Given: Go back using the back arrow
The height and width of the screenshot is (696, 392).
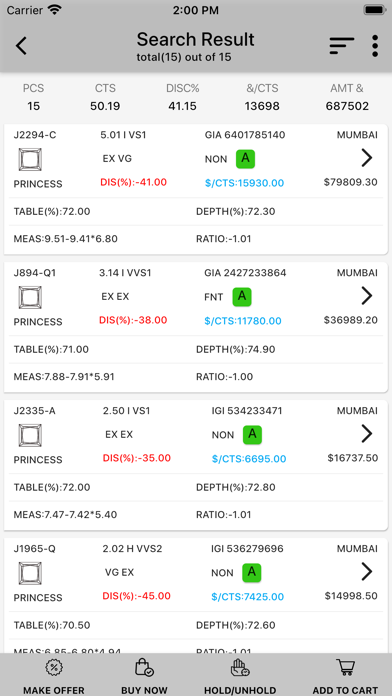Looking at the screenshot, I should tap(21, 46).
